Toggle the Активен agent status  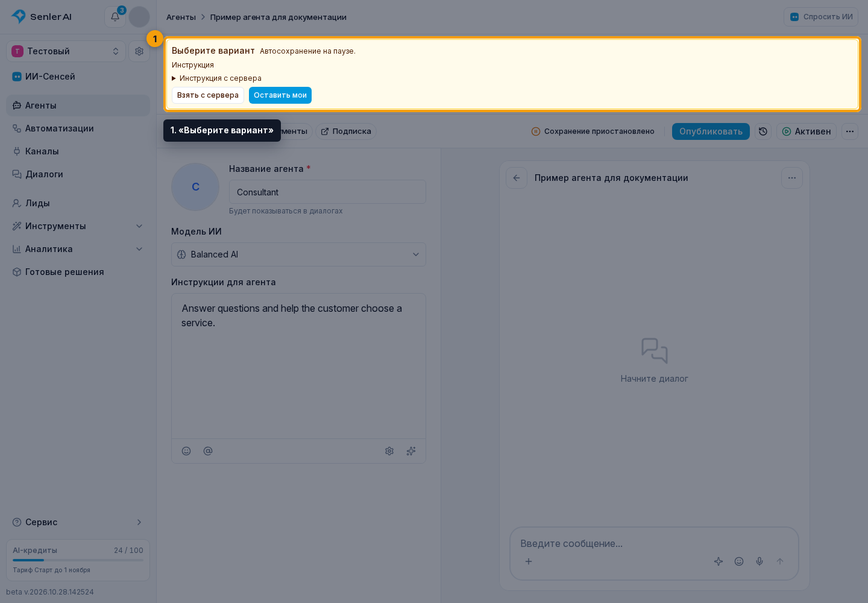pyautogui.click(x=807, y=131)
